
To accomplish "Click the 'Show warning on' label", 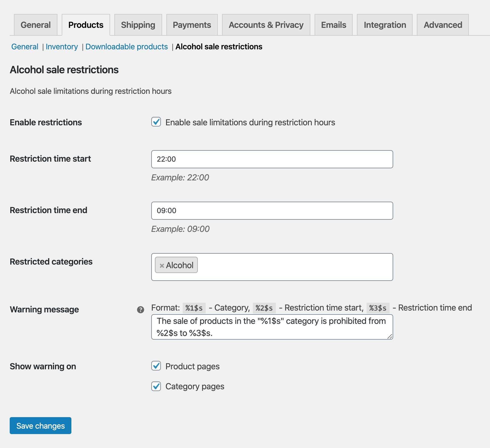I will [x=43, y=366].
